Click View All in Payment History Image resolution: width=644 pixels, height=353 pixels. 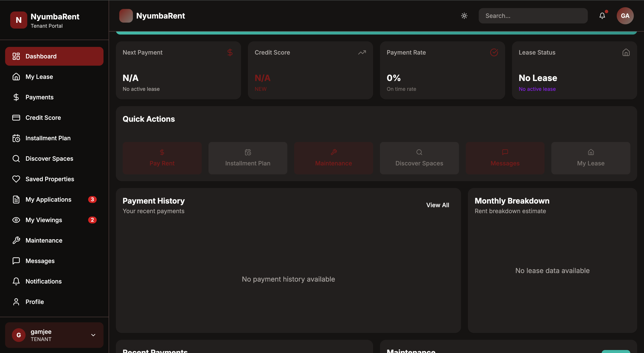pyautogui.click(x=437, y=205)
